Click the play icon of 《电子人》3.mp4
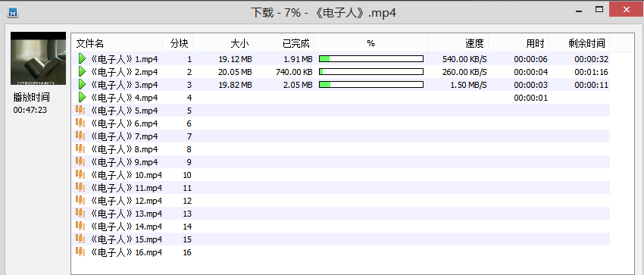This screenshot has height=275, width=644. click(x=82, y=85)
